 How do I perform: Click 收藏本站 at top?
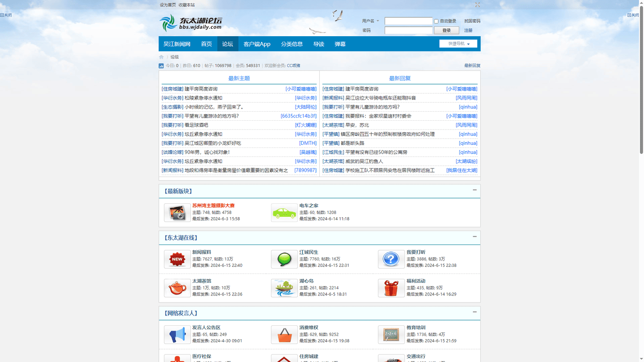[186, 5]
